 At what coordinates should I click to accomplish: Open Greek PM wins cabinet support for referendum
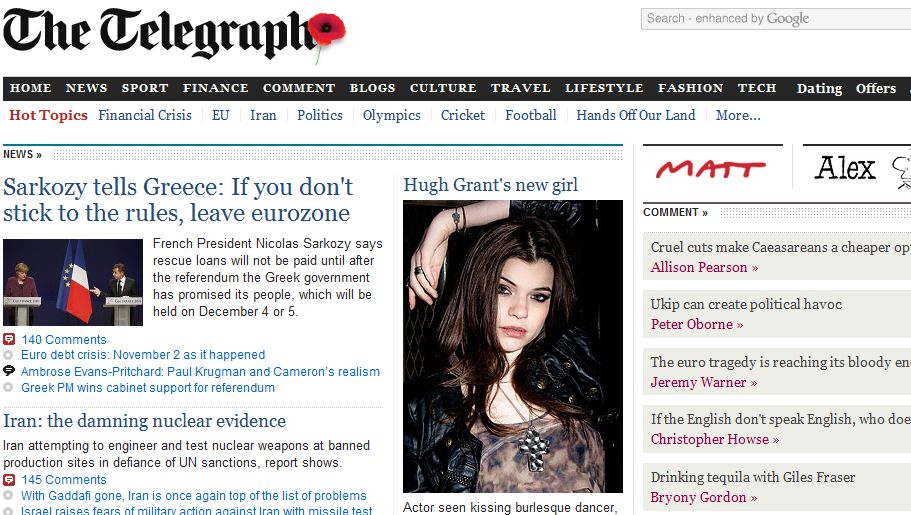(148, 388)
